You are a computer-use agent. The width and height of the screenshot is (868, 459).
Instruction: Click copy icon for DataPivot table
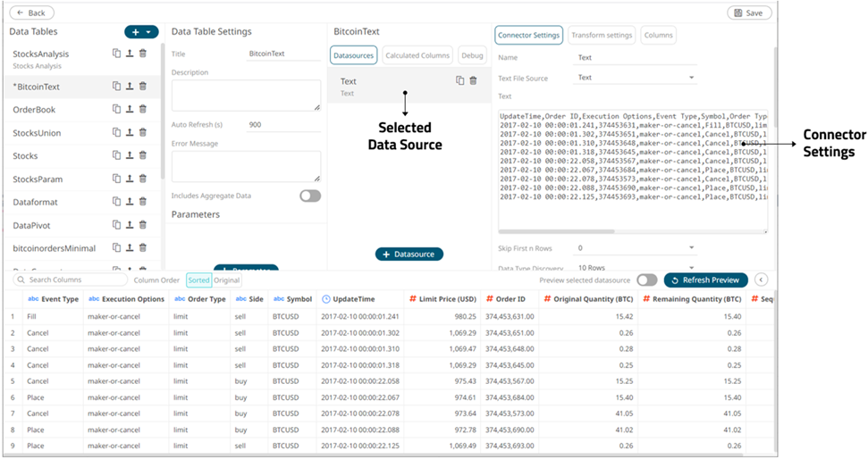116,225
